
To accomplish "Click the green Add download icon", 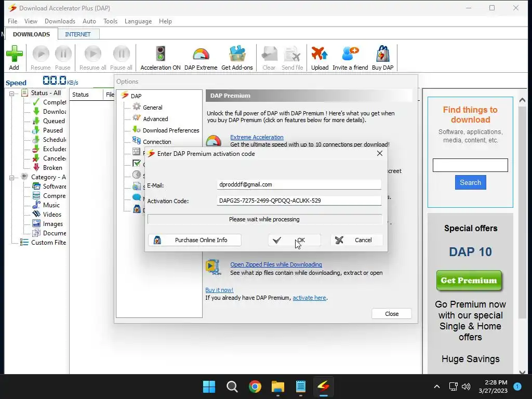I will pos(14,54).
